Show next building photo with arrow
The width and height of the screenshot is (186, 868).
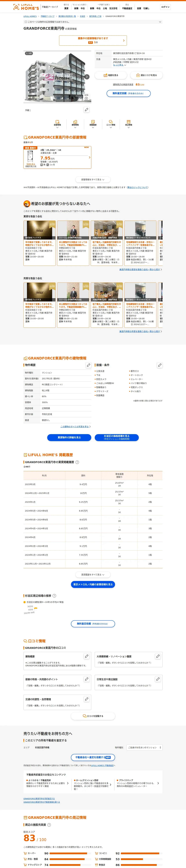tap(87, 77)
